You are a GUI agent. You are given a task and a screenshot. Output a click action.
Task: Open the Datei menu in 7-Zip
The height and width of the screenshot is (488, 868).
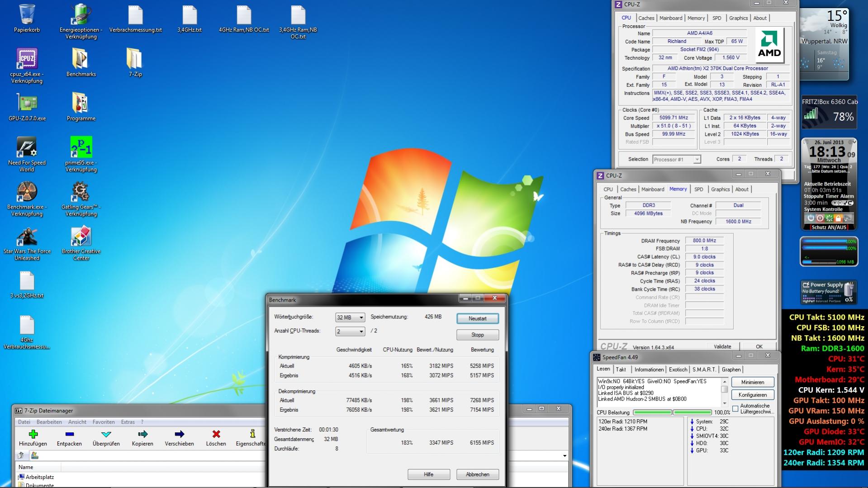tap(24, 422)
